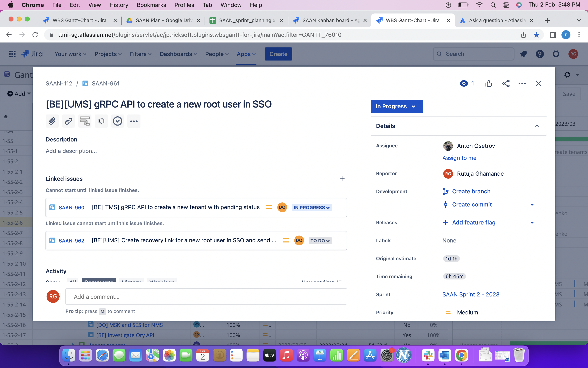Click Add a description field
Image resolution: width=588 pixels, height=368 pixels.
pos(71,151)
